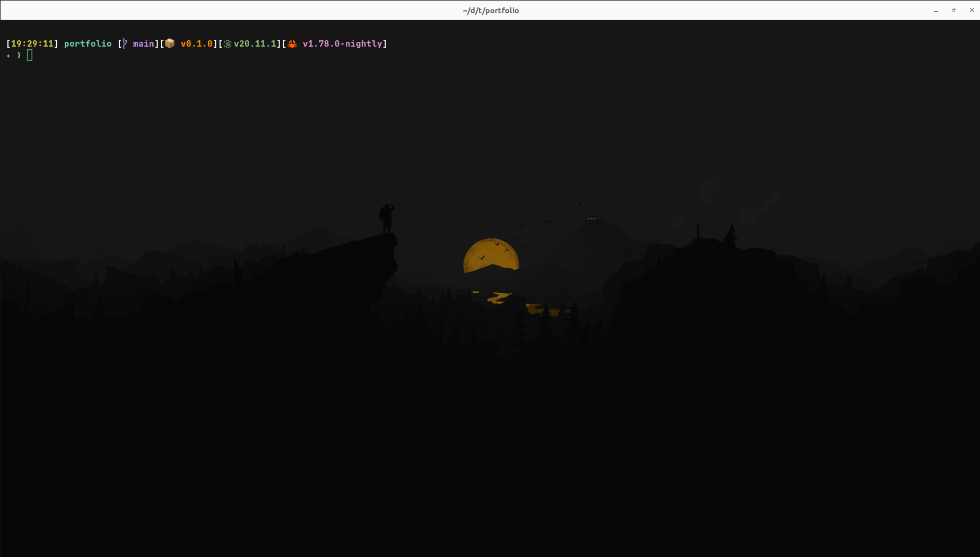980x557 pixels.
Task: Click the Node.js hexagon icon
Action: [x=227, y=44]
